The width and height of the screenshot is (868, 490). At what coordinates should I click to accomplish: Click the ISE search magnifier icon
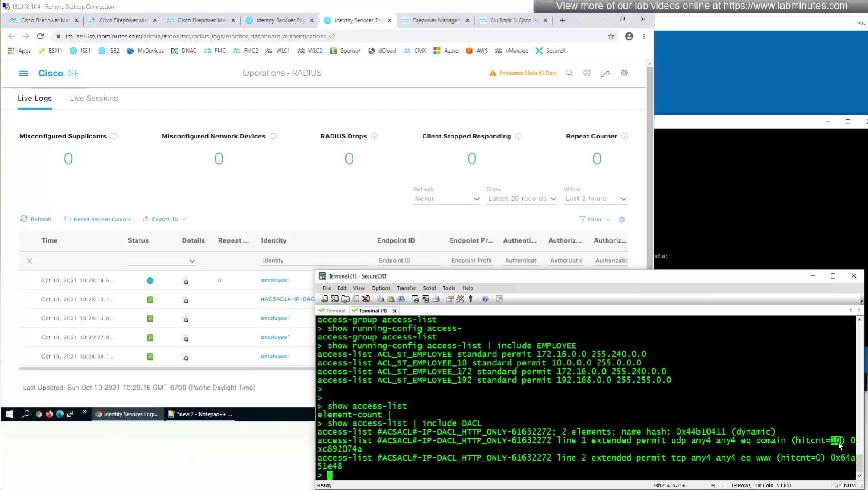tap(569, 73)
